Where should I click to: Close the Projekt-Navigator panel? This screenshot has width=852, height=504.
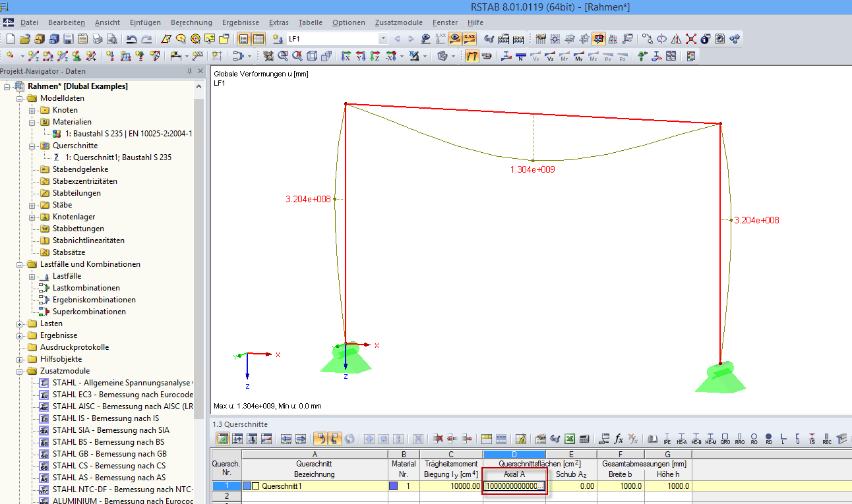(200, 71)
